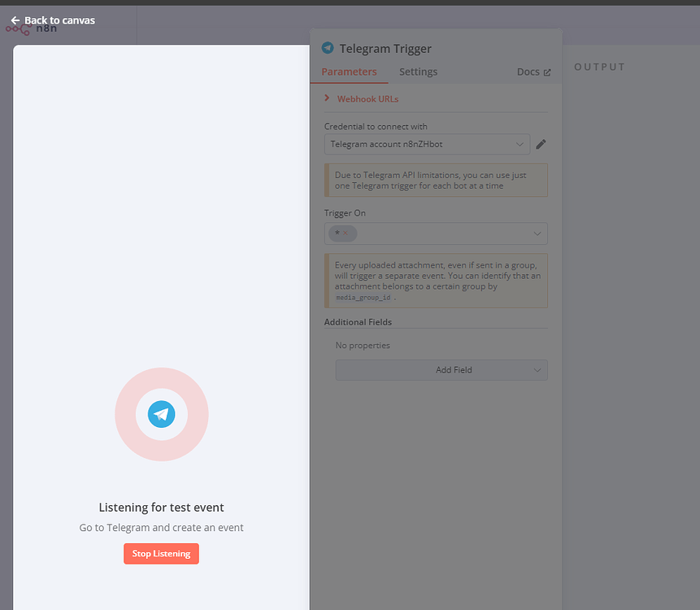The image size is (700, 610).
Task: Open the Add Field dropdown
Action: click(x=441, y=369)
